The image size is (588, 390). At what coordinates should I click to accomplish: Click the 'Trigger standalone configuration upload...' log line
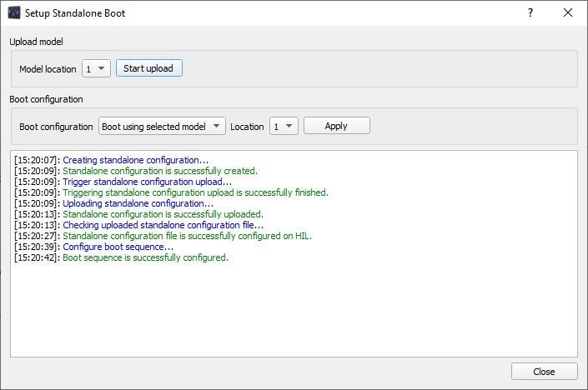pyautogui.click(x=147, y=182)
